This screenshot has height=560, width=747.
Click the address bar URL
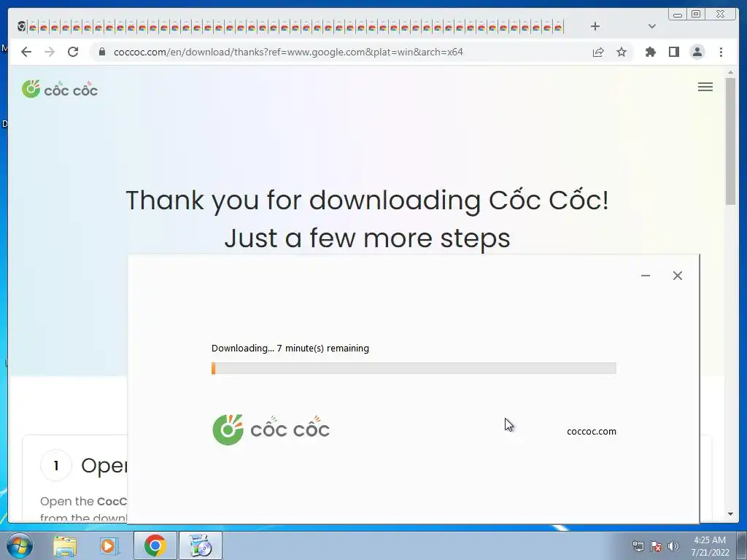(x=288, y=52)
